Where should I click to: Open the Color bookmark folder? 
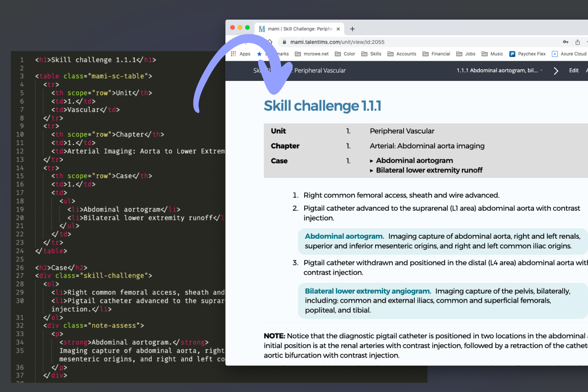345,54
